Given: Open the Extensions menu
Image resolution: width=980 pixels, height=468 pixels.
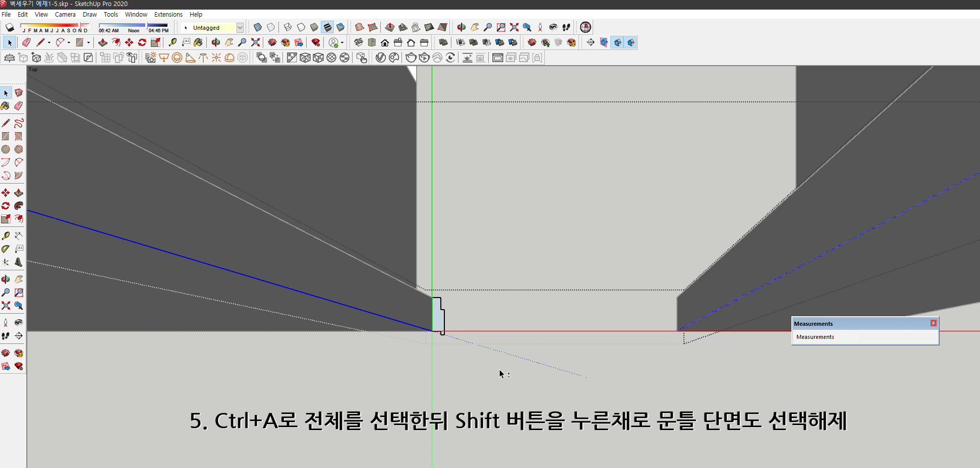Looking at the screenshot, I should click(x=168, y=14).
